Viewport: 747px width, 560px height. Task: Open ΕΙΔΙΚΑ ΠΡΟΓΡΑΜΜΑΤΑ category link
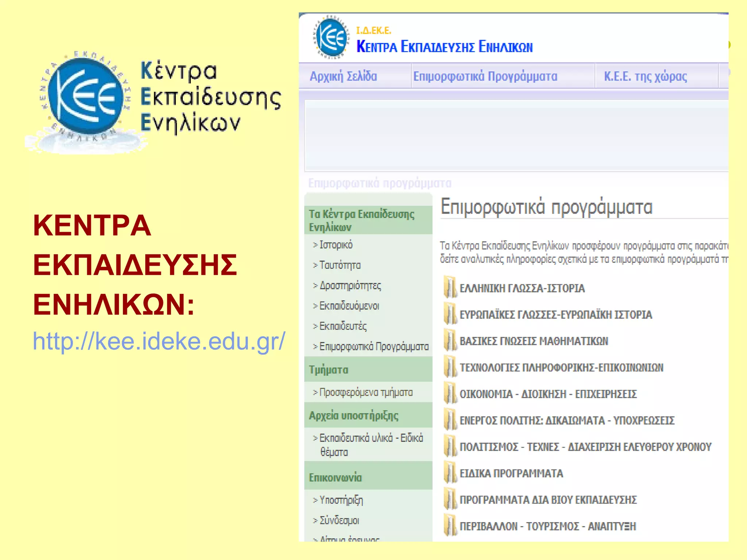[x=511, y=473]
